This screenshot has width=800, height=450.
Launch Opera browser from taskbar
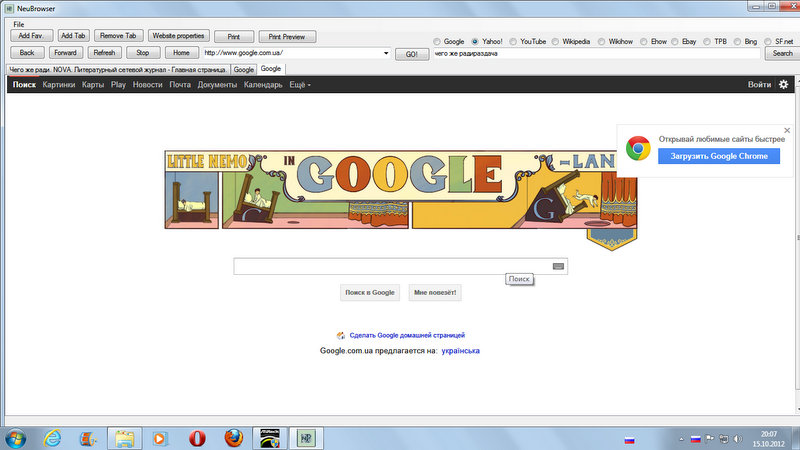(x=197, y=438)
